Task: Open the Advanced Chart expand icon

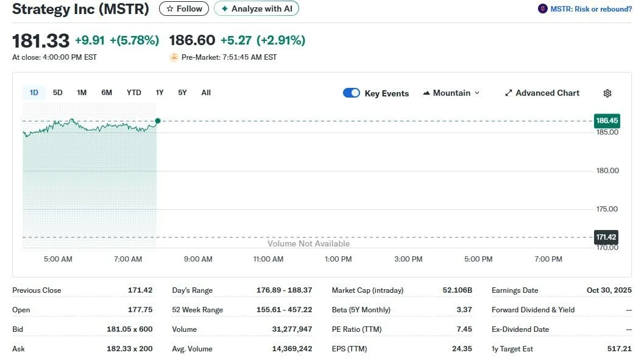Action: coord(509,93)
